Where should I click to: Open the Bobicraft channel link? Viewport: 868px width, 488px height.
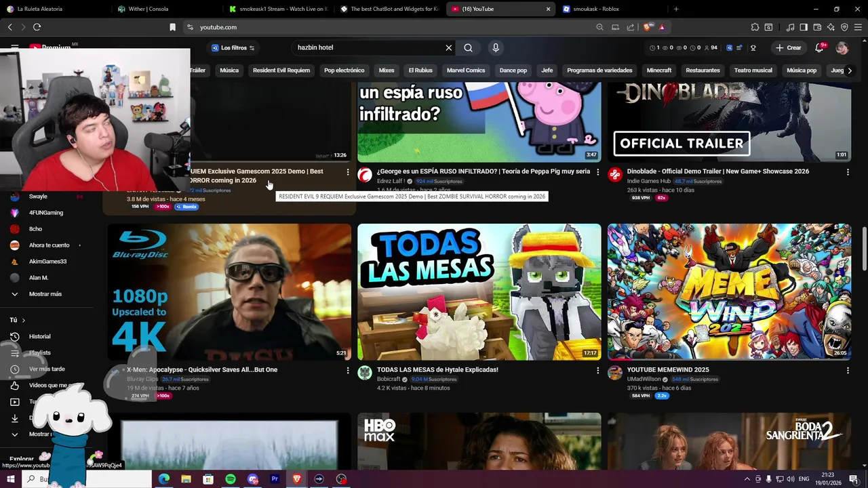coord(389,380)
